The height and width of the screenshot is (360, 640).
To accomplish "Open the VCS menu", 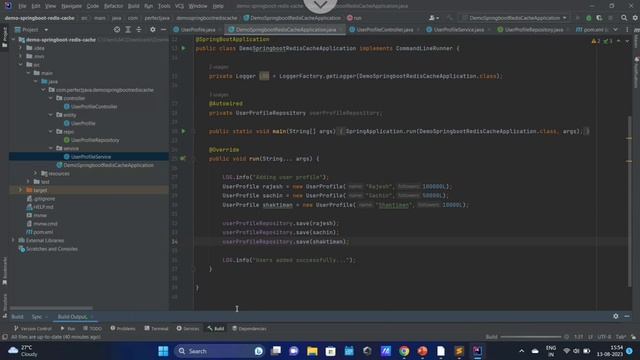I will click(179, 6).
